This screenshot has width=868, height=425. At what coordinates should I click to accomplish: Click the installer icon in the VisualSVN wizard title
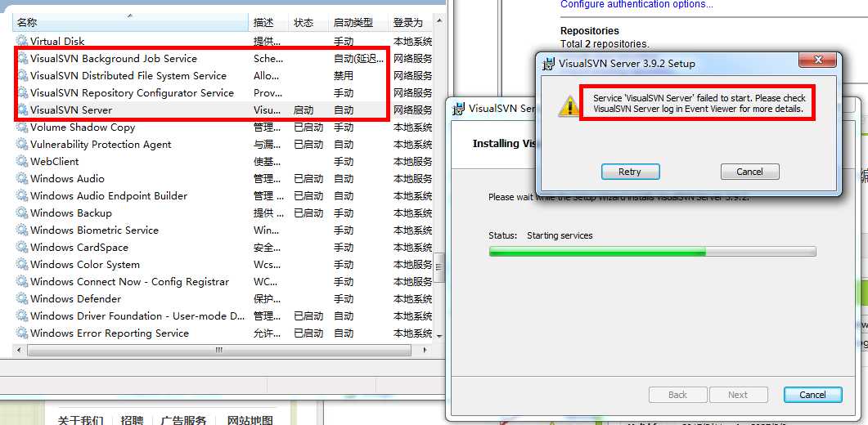pos(458,108)
